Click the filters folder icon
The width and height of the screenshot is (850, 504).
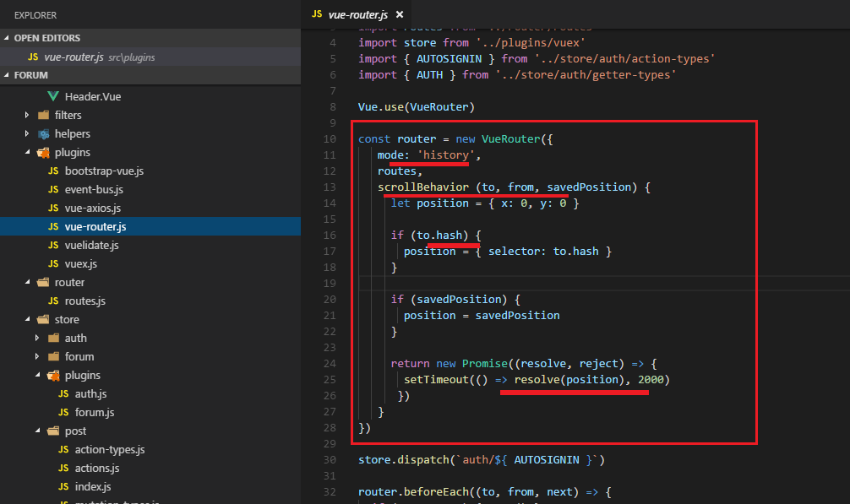(43, 115)
